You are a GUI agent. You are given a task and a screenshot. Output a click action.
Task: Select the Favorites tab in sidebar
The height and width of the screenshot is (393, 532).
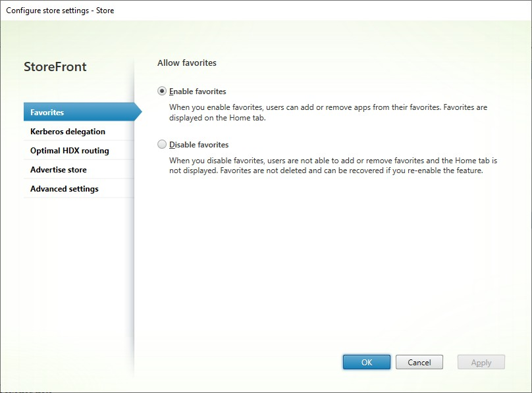coord(46,112)
